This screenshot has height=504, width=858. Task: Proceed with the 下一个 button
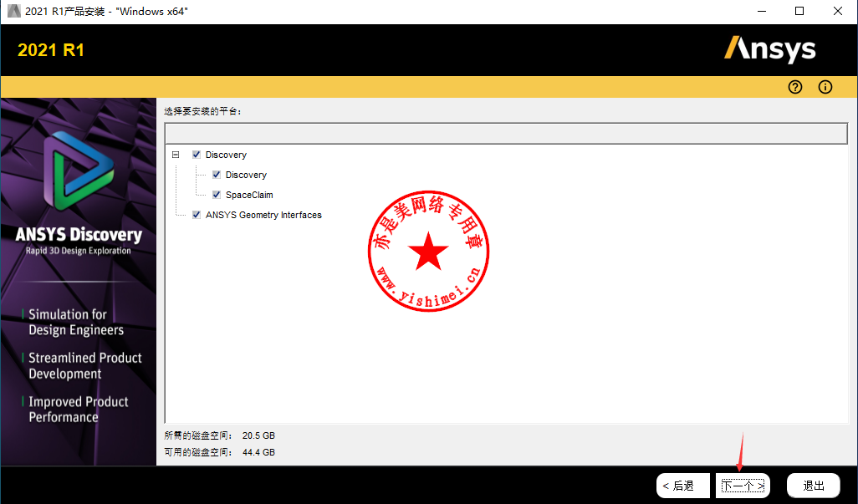point(743,486)
